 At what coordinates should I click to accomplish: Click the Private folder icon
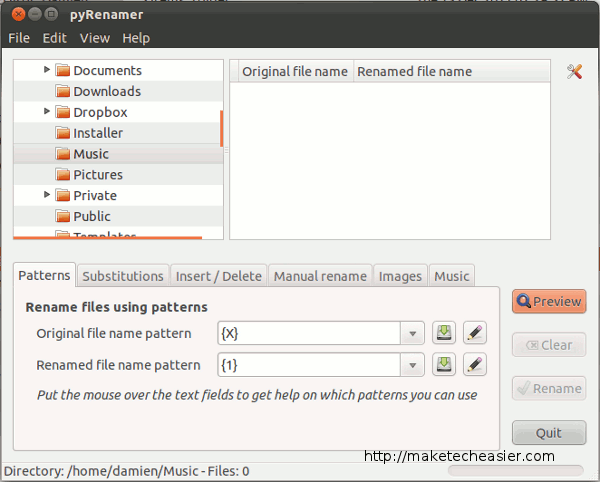63,195
